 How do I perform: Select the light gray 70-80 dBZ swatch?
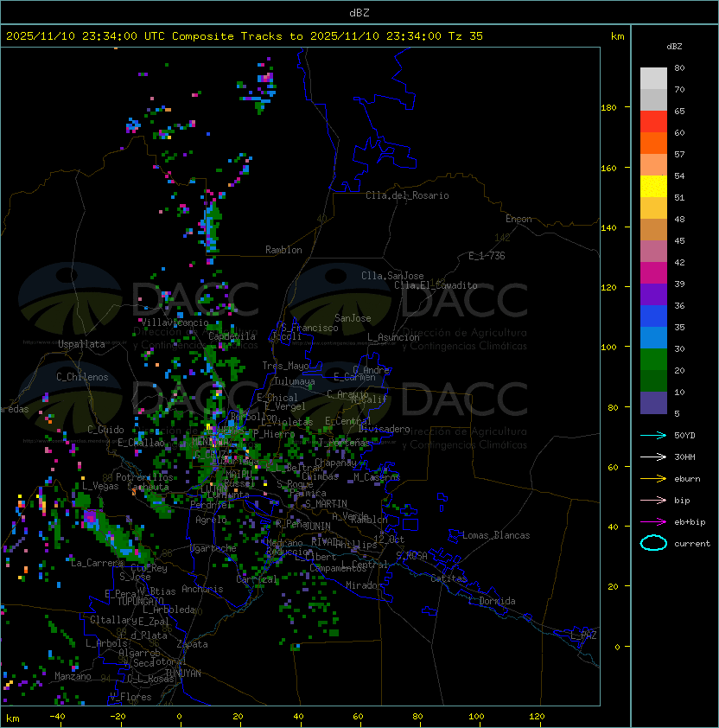(653, 79)
